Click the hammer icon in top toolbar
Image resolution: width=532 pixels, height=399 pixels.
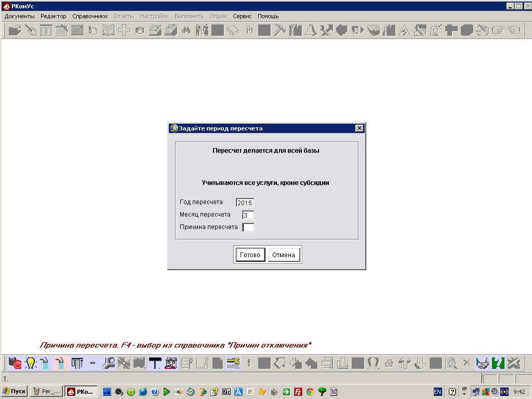coord(280,30)
